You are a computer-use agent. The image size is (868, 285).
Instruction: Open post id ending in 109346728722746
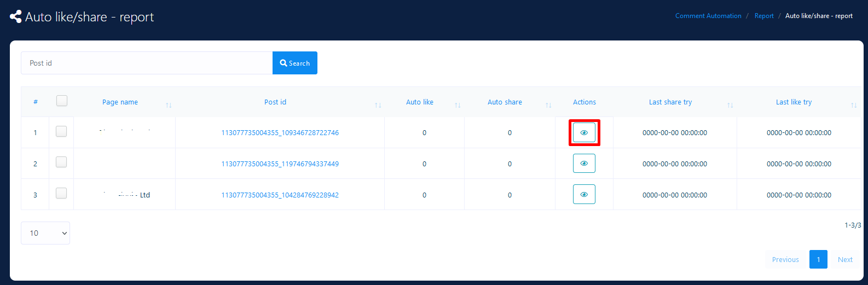280,133
